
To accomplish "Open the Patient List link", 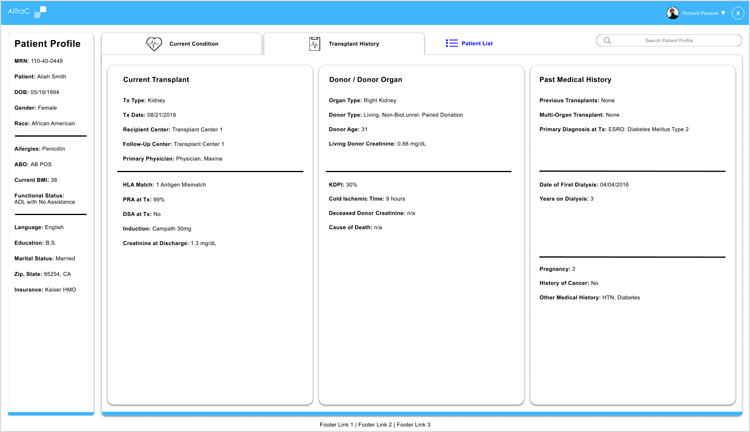I will pos(477,43).
